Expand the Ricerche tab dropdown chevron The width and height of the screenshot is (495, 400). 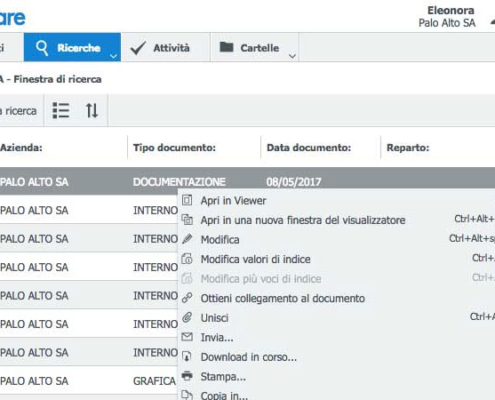[113, 56]
